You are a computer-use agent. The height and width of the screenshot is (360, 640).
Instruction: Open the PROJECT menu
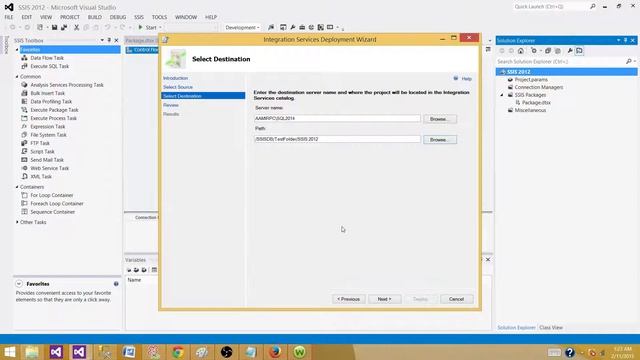pyautogui.click(x=70, y=17)
